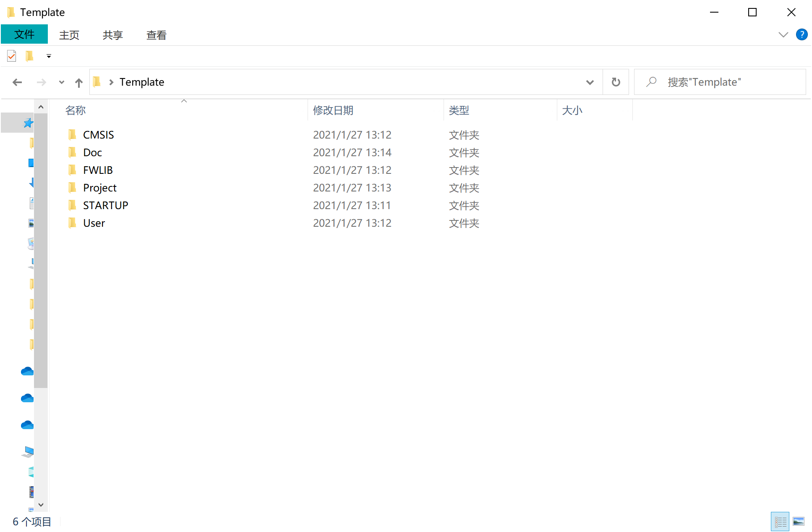Open the Help question mark icon
812x532 pixels.
click(802, 35)
